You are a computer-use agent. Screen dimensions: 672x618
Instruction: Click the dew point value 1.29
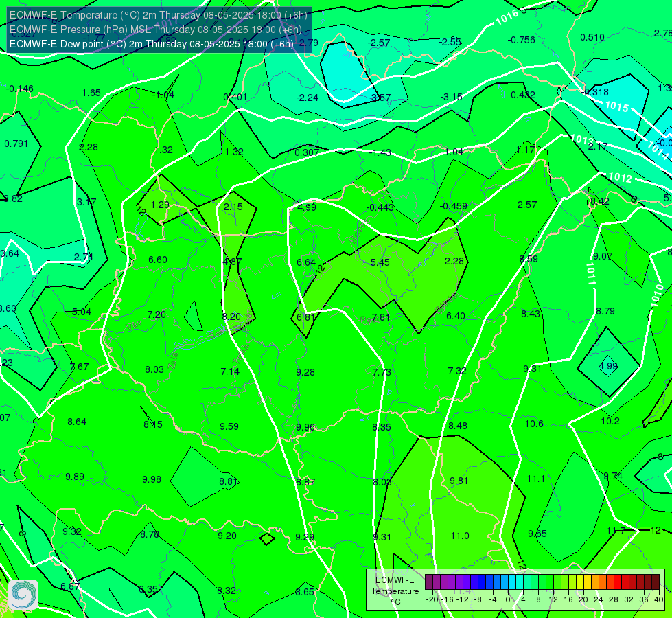(161, 205)
